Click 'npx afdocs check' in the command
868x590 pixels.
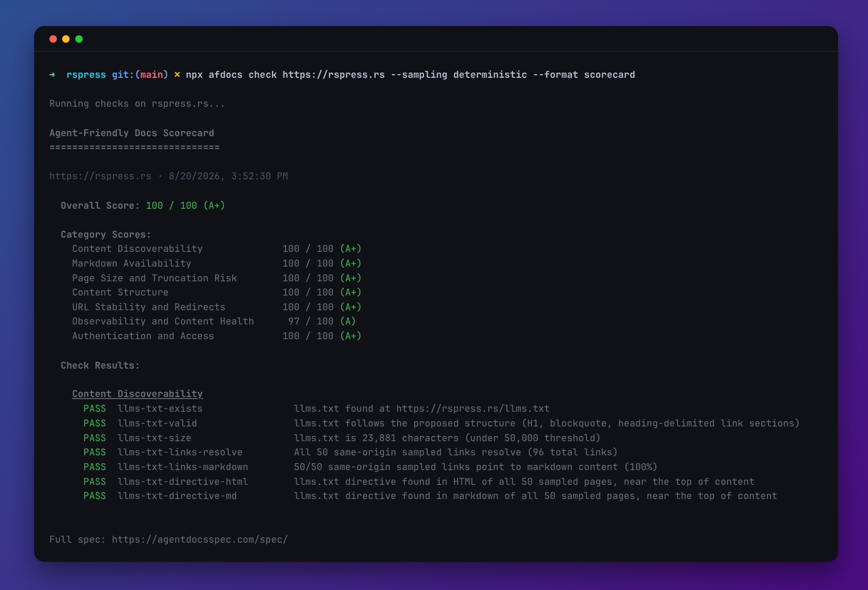[231, 75]
